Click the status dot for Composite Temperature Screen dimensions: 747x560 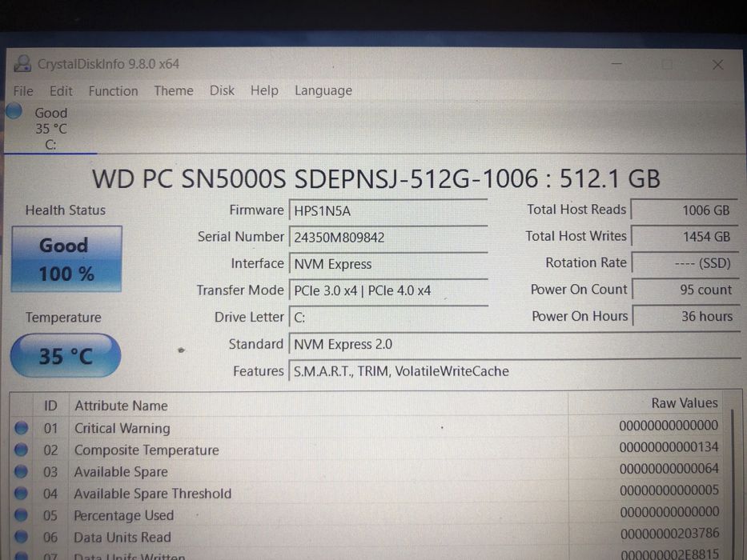21,449
